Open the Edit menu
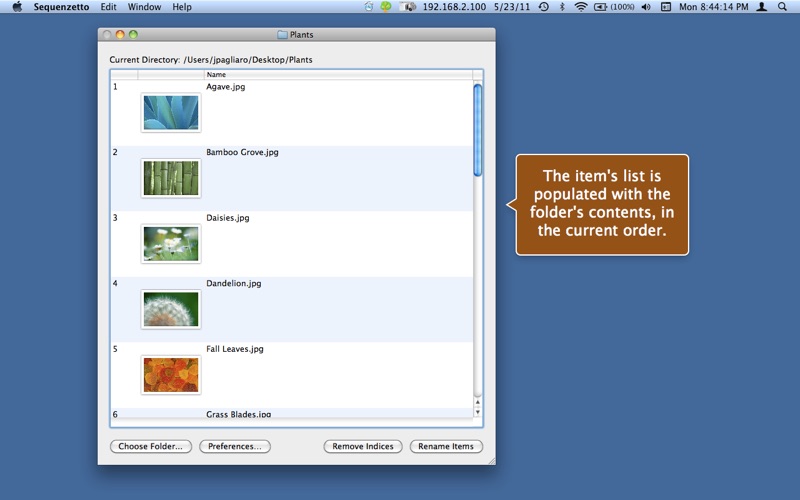This screenshot has height=500, width=800. pyautogui.click(x=108, y=7)
